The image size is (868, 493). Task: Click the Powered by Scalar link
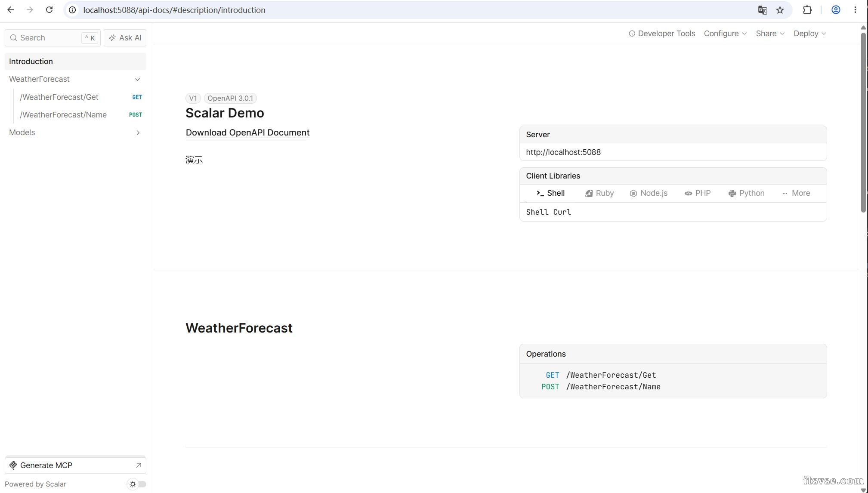[35, 484]
